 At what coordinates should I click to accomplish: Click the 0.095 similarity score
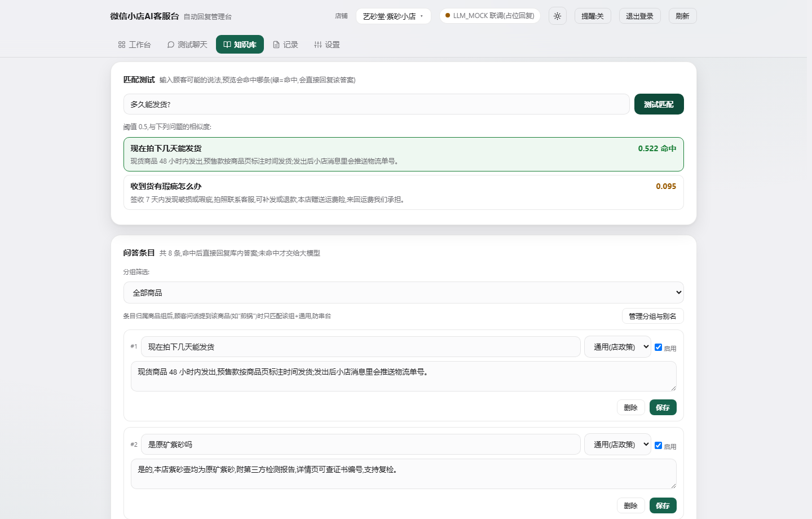point(666,186)
